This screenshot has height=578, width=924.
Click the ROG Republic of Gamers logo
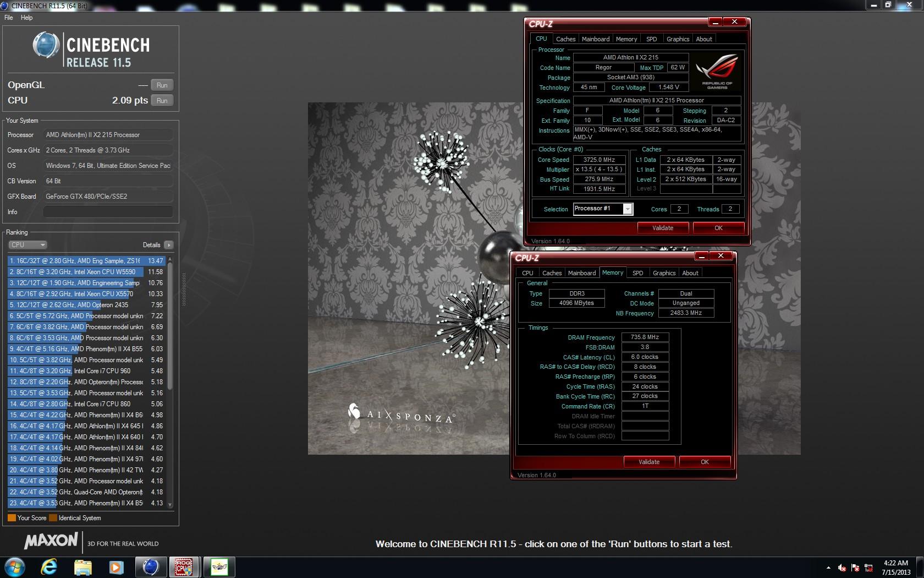point(717,72)
